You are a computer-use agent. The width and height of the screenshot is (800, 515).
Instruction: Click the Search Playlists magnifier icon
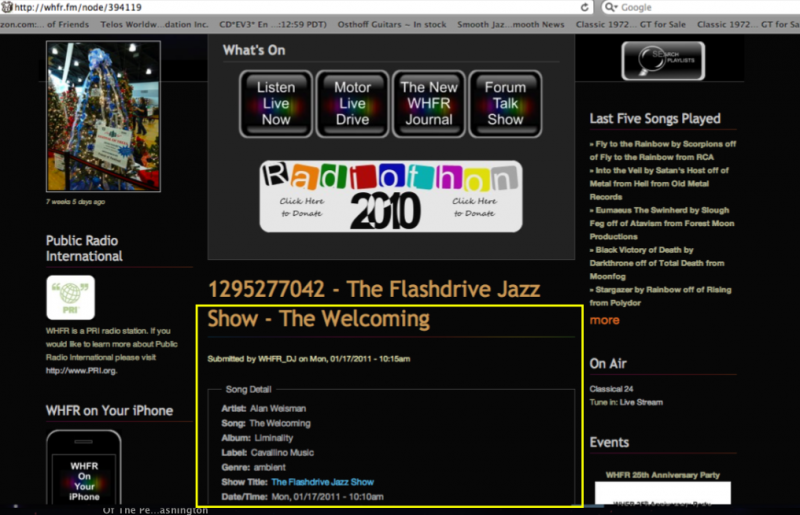tap(662, 61)
